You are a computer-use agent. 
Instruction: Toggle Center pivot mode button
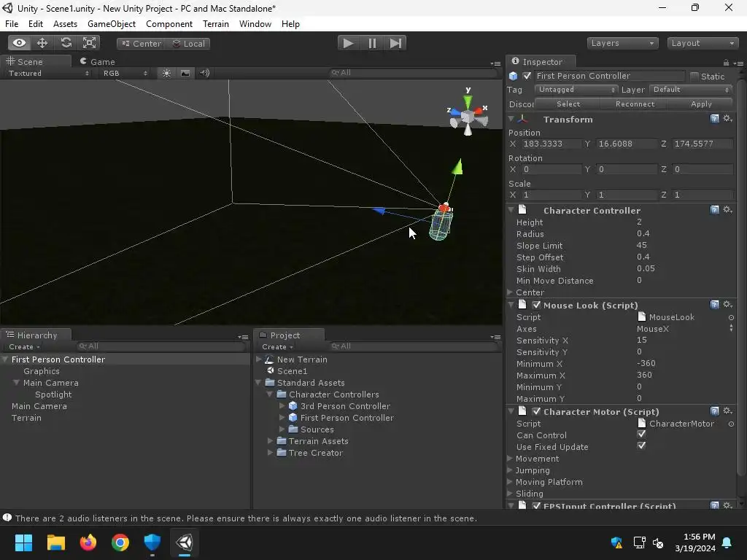pyautogui.click(x=142, y=44)
